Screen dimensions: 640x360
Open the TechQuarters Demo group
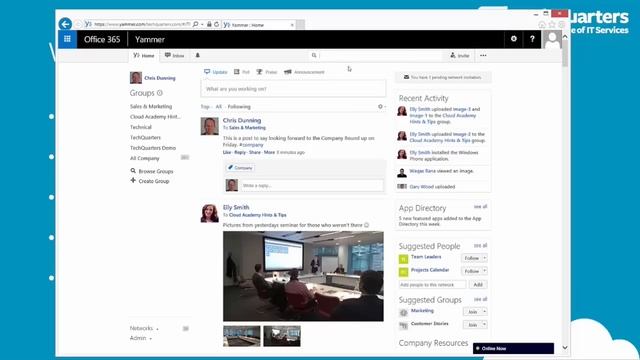tap(153, 148)
